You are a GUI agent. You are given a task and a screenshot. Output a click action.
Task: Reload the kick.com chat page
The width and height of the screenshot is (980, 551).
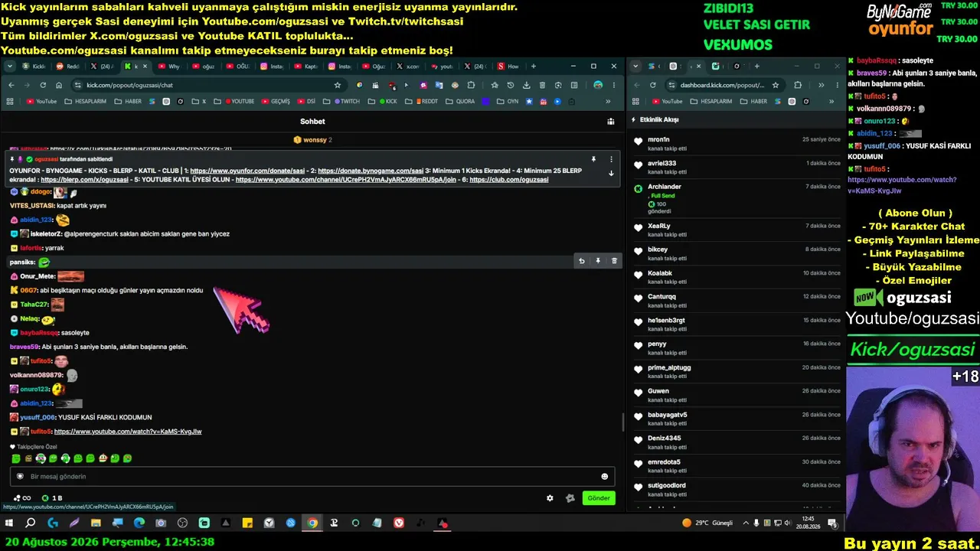(43, 85)
